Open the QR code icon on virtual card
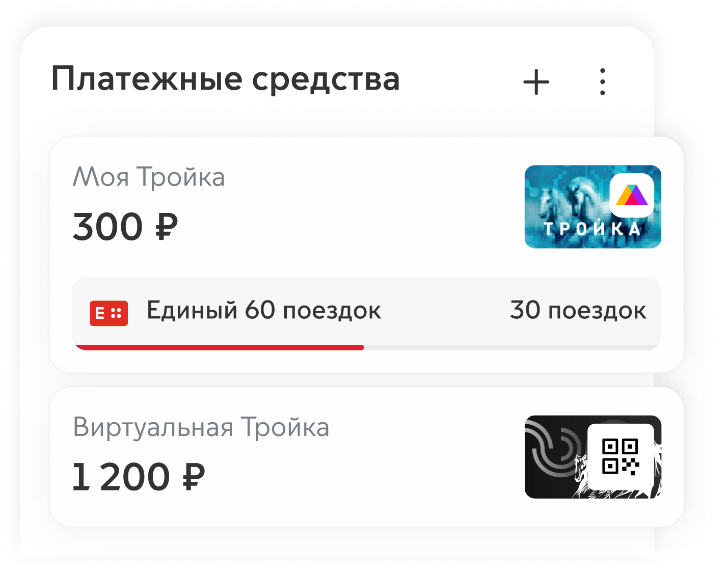Viewport: 728px width, 575px height. point(621,456)
